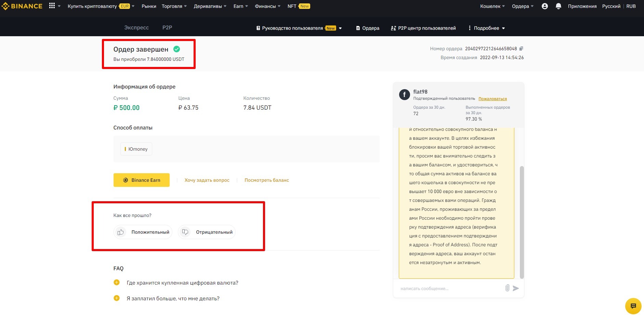Viewport: 644px width, 315px height.
Task: Rate the trade as Отрицательный
Action: [207, 232]
